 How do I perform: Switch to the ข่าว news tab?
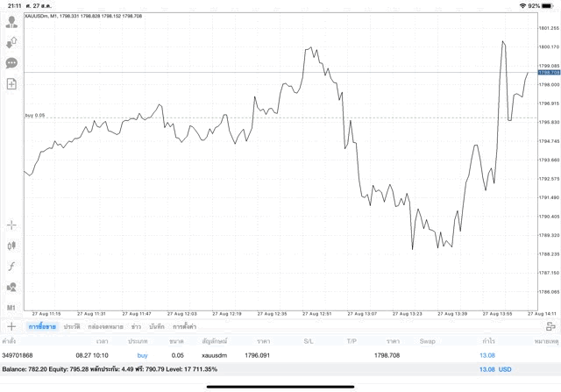coord(136,326)
